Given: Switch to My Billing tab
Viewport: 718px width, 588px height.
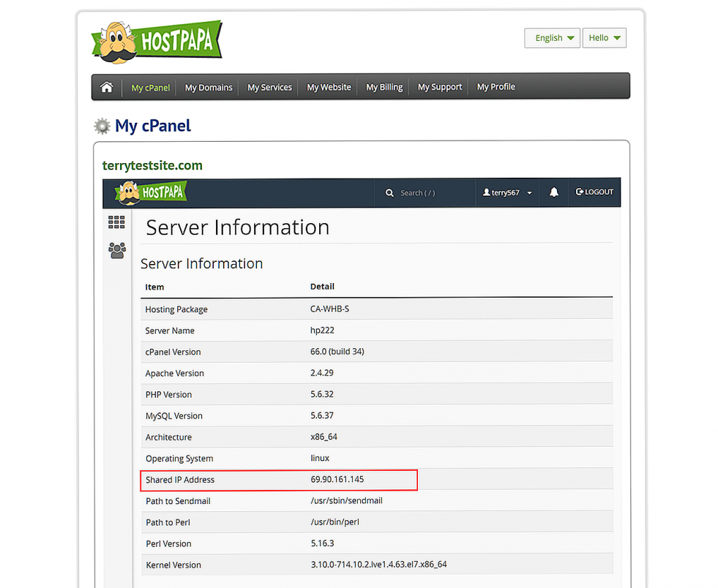Looking at the screenshot, I should point(384,87).
